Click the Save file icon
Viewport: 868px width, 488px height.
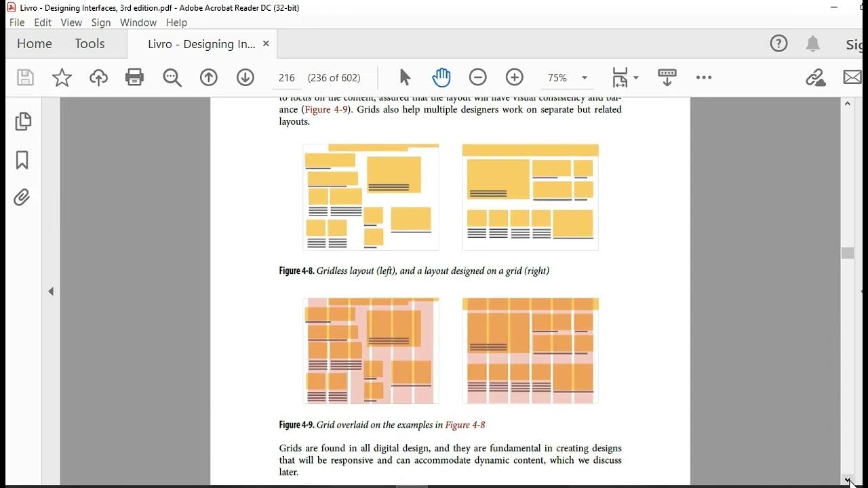click(x=25, y=77)
